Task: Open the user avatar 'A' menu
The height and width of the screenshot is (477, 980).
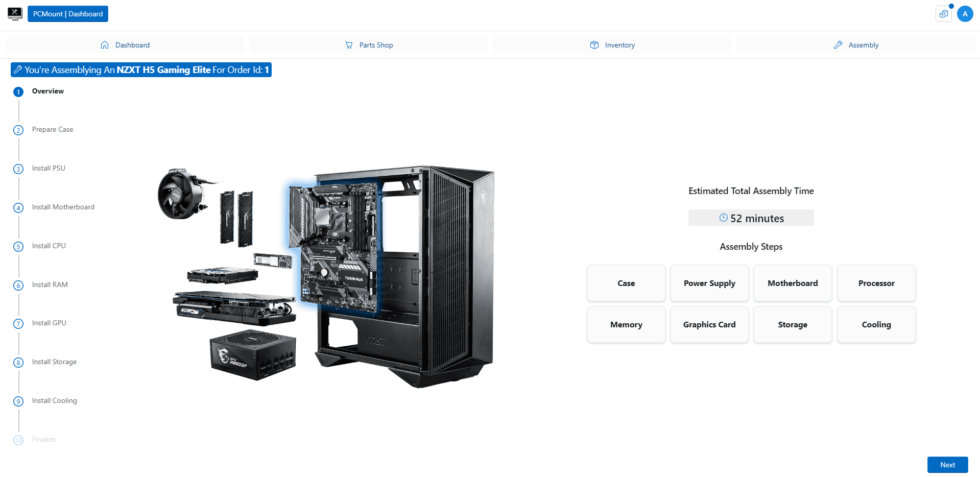Action: click(x=965, y=14)
